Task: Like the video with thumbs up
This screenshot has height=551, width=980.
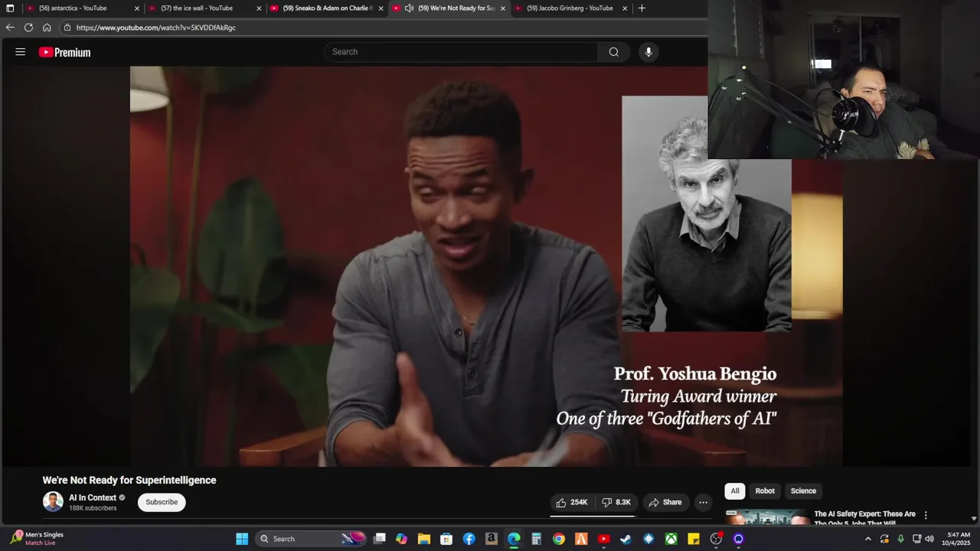Action: pyautogui.click(x=572, y=502)
